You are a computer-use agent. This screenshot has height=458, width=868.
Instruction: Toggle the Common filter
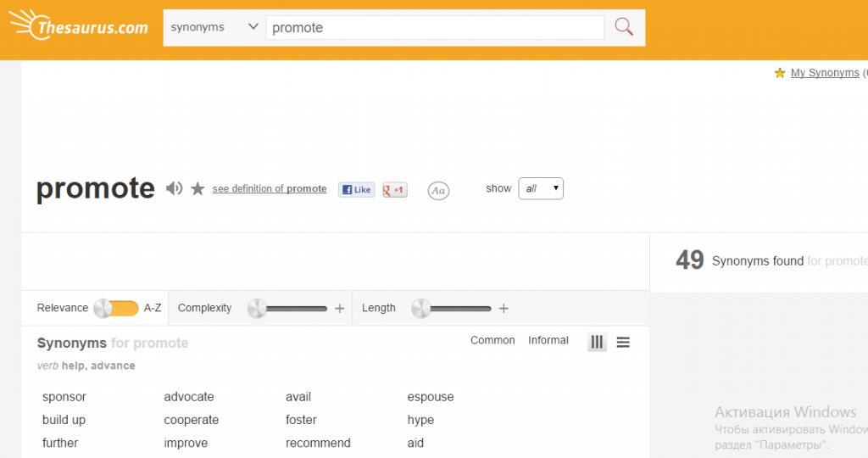coord(492,340)
